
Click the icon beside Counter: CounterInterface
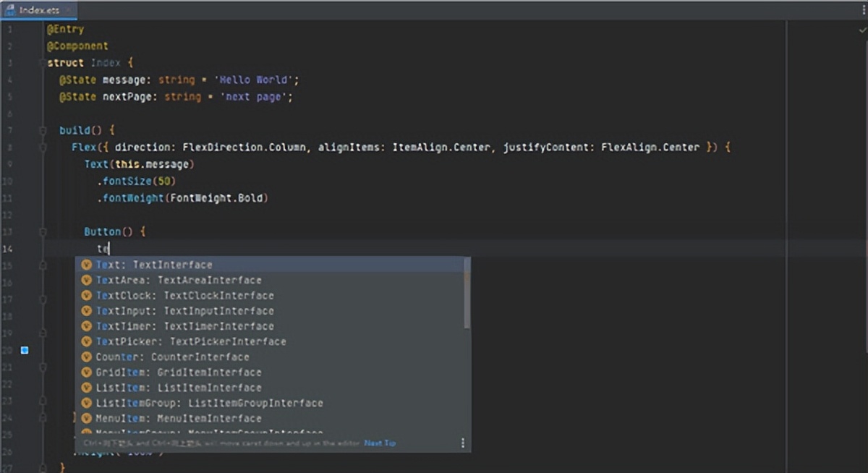click(x=87, y=357)
